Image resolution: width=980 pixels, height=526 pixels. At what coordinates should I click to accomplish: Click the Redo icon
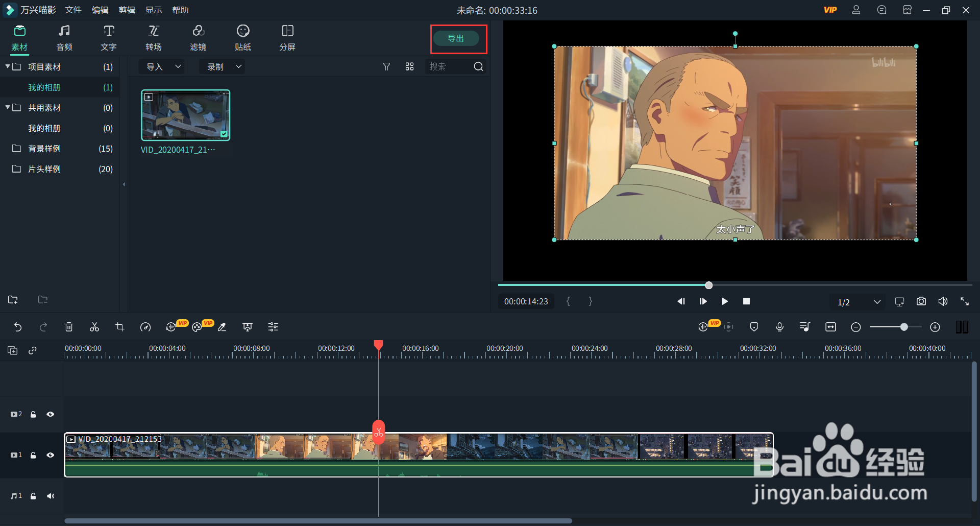tap(43, 327)
